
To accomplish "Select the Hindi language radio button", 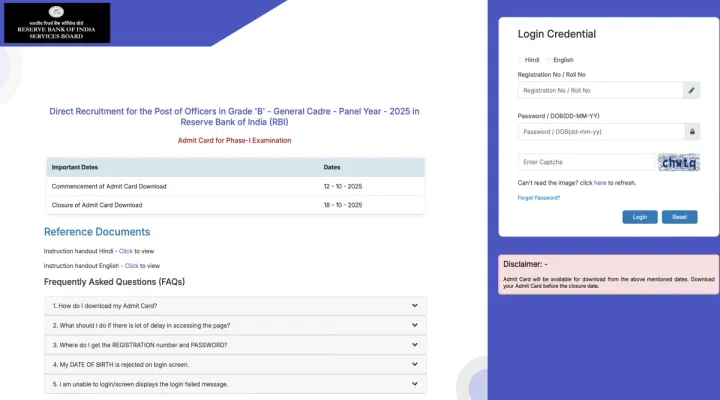I will [x=520, y=60].
